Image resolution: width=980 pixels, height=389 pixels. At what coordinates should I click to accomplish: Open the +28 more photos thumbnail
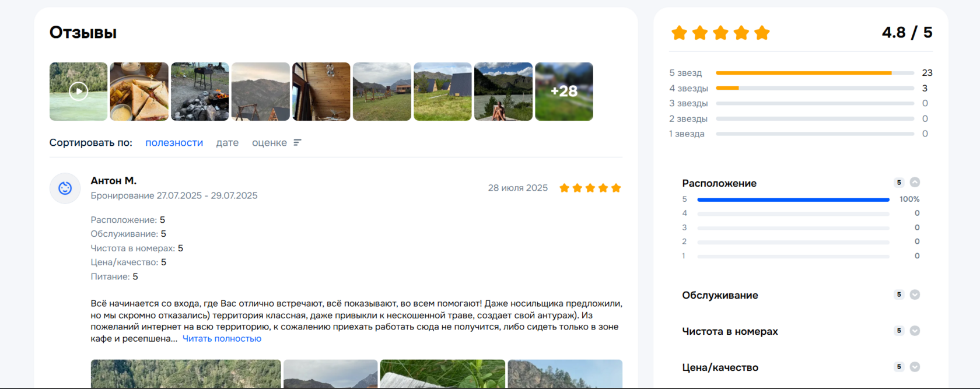[564, 92]
